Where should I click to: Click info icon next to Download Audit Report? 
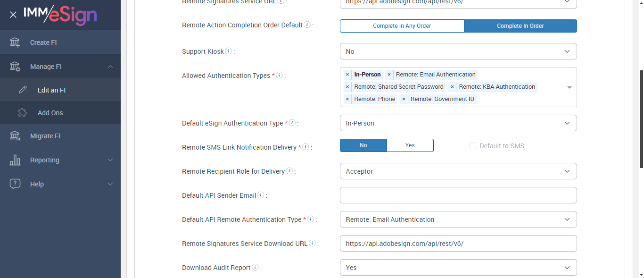[255, 267]
